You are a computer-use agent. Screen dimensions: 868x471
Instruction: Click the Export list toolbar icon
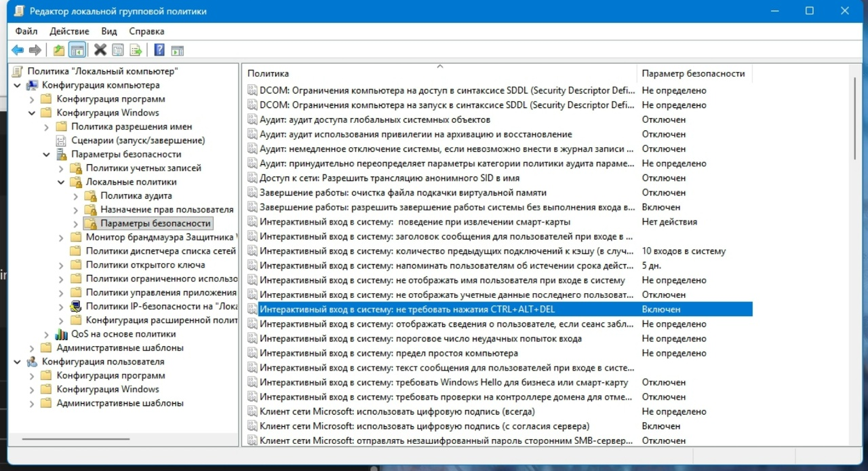point(136,50)
